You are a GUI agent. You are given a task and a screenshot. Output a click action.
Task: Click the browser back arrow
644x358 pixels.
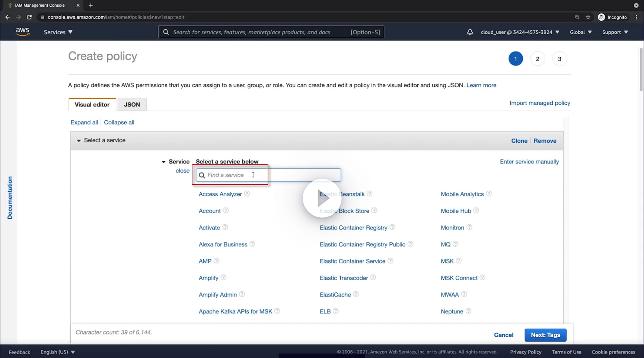8,17
